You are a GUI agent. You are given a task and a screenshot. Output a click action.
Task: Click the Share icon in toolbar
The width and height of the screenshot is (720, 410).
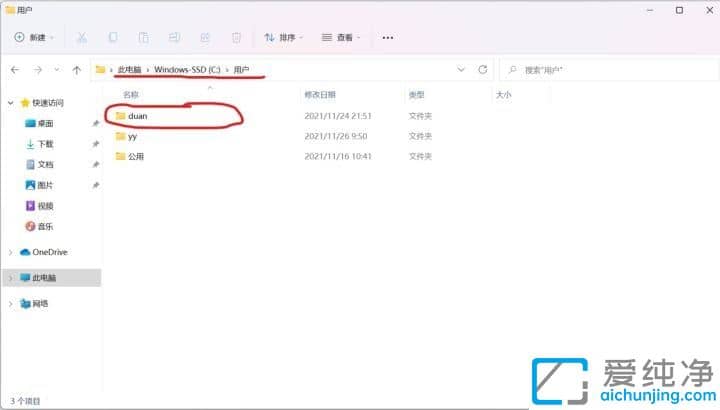[x=205, y=37]
